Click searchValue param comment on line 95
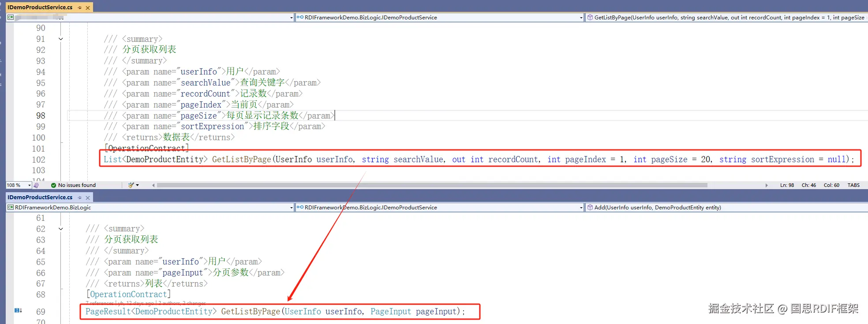868x324 pixels. coord(212,83)
